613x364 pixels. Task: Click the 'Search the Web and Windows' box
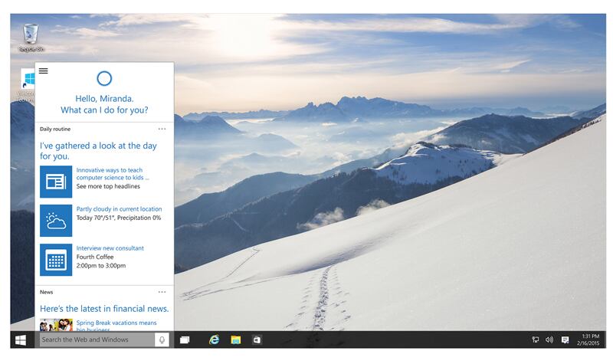pos(96,339)
